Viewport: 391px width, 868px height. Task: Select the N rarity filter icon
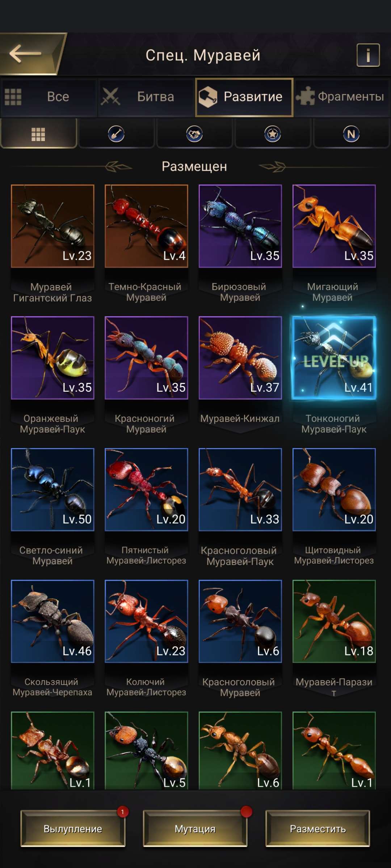coord(351,134)
